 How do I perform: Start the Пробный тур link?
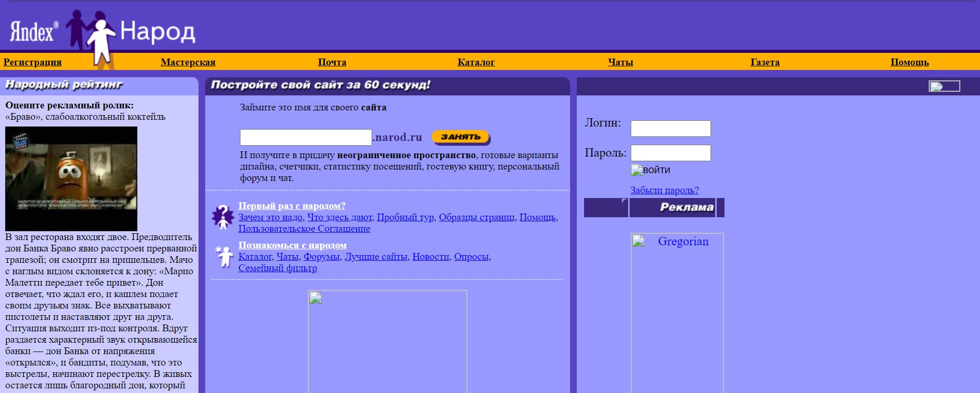[405, 217]
